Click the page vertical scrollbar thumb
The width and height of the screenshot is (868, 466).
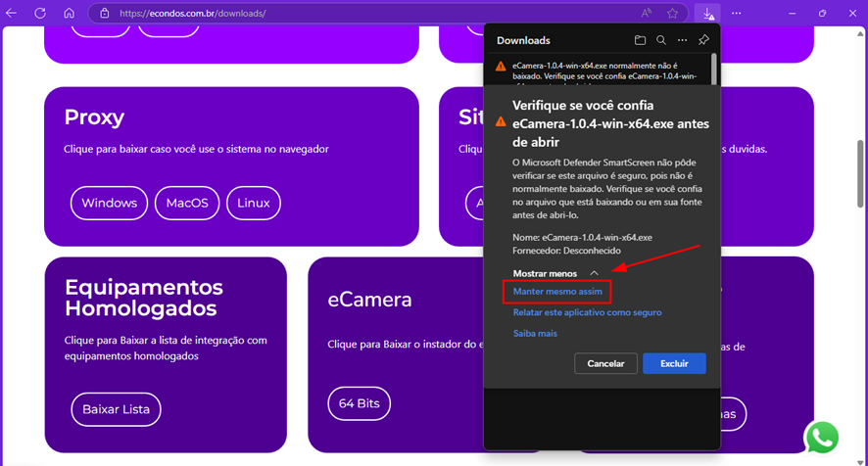(x=860, y=174)
